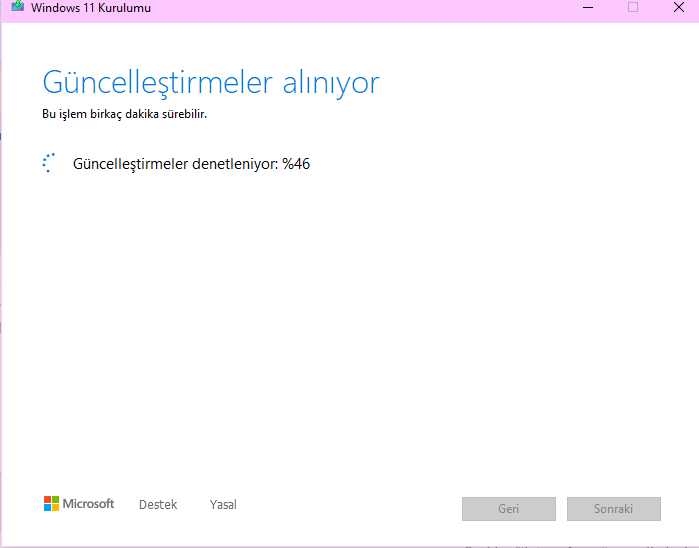Close the Windows 11 Kurulumu window
The width and height of the screenshot is (699, 548).
coord(678,7)
